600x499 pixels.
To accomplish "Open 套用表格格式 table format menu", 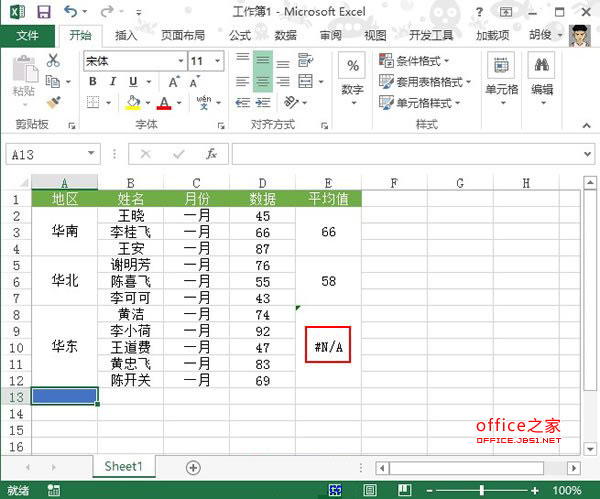I will (x=425, y=82).
